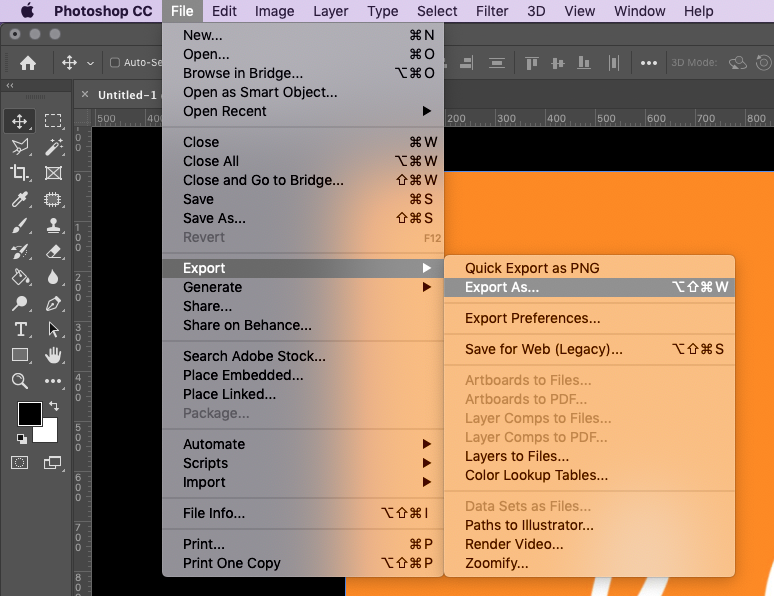Select the Pen tool
The image size is (774, 596).
53,303
